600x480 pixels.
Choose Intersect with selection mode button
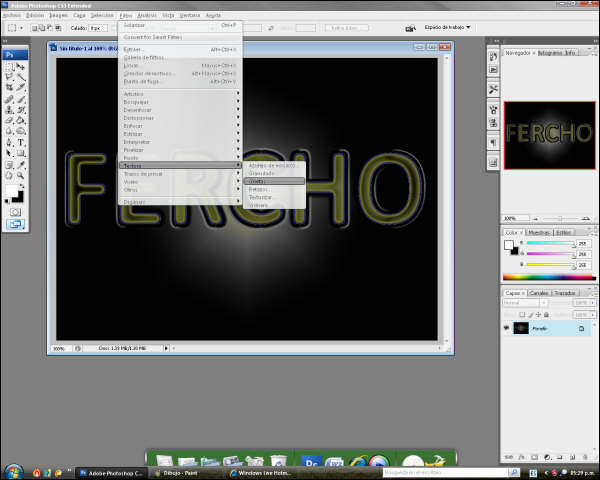coord(59,28)
